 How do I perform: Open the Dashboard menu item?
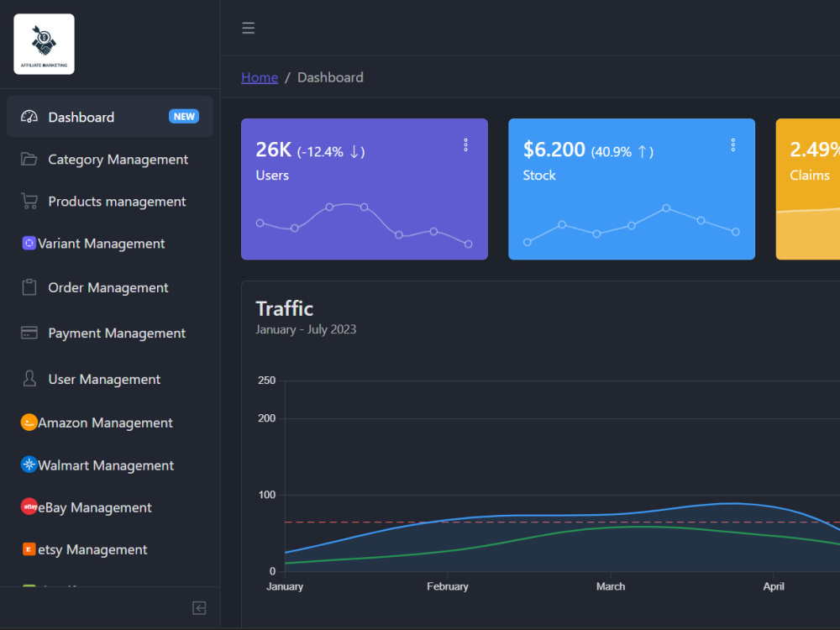point(110,117)
